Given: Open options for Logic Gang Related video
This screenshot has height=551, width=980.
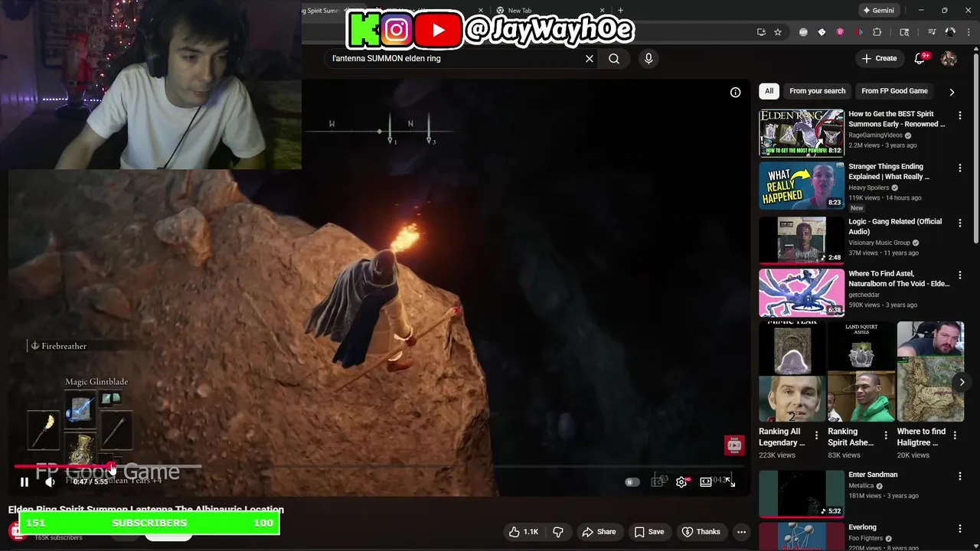Looking at the screenshot, I should coord(960,223).
